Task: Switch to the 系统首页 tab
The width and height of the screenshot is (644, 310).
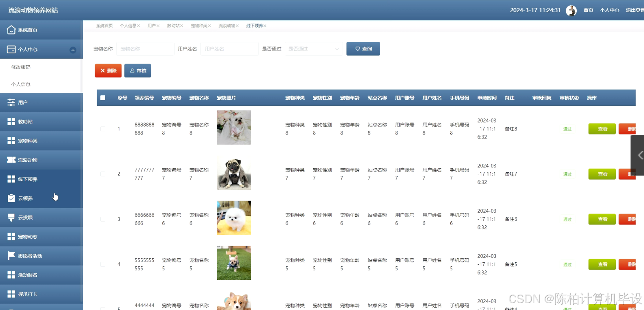Action: (104, 26)
